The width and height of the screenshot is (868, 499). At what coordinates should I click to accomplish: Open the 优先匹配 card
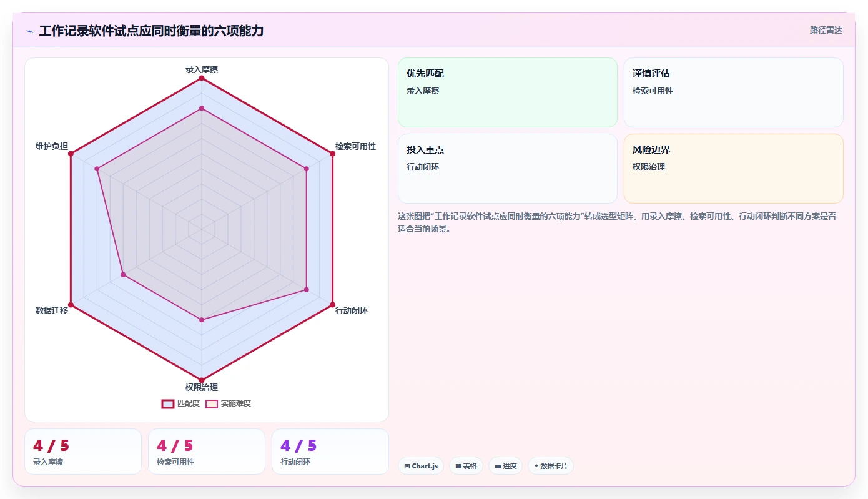point(507,92)
